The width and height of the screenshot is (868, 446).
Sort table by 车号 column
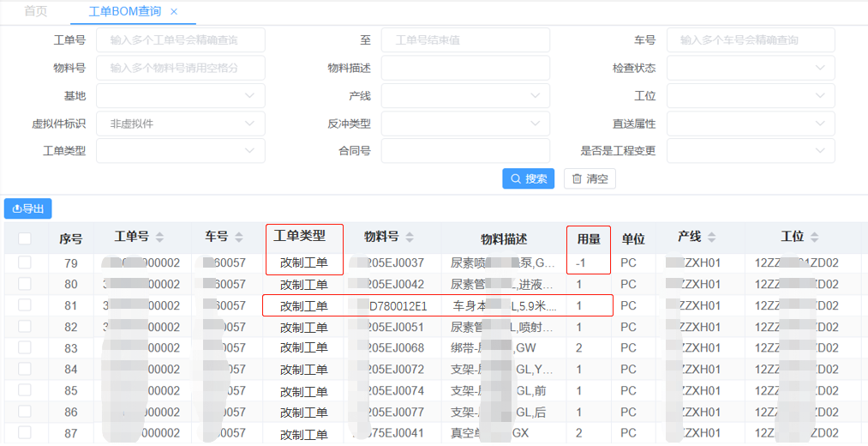238,238
